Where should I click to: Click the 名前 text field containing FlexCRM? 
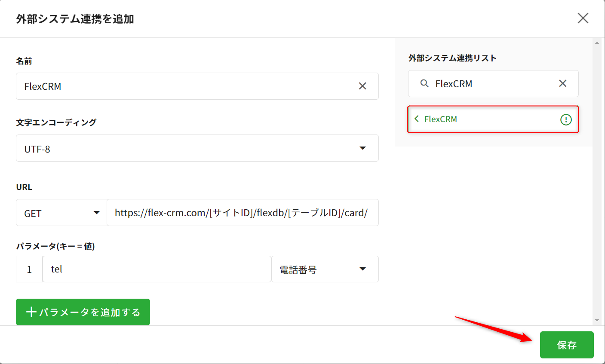(x=185, y=86)
